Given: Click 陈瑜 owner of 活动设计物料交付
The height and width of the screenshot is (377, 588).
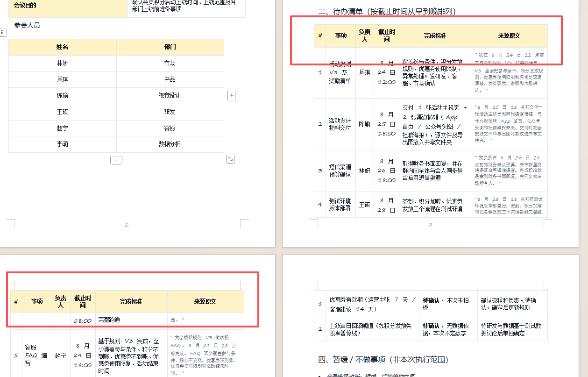Looking at the screenshot, I should pyautogui.click(x=365, y=124).
